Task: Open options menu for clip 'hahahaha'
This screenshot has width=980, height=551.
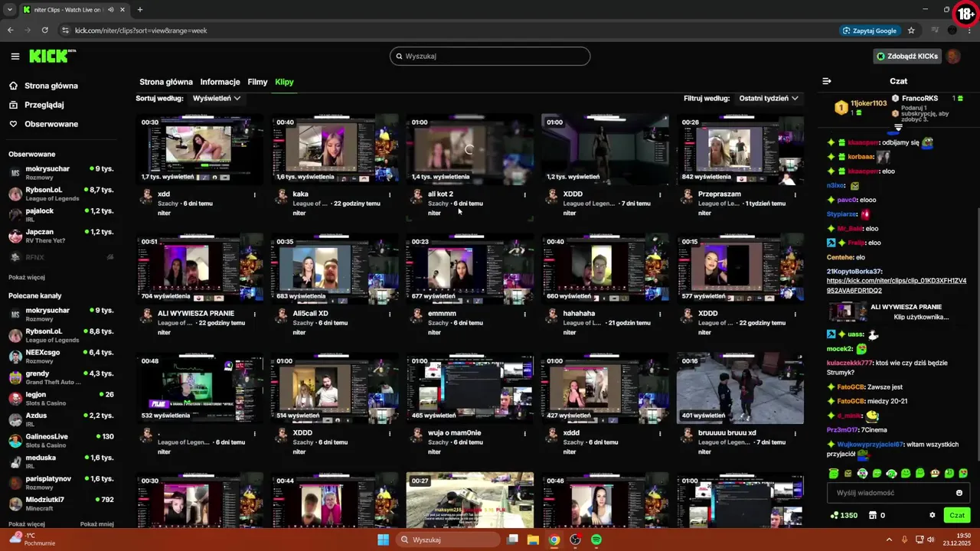Action: coord(659,314)
